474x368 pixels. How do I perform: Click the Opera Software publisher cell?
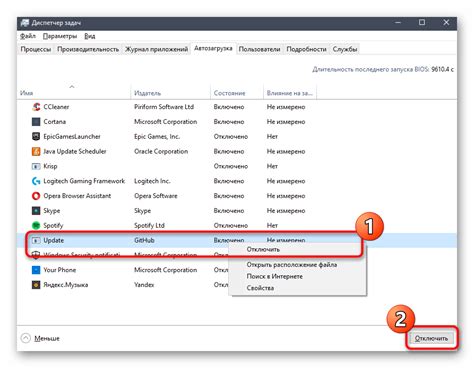[x=156, y=196]
